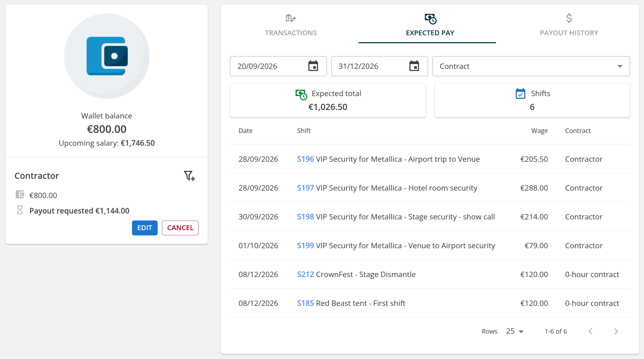The height and width of the screenshot is (359, 644).
Task: Go to the next page arrow
Action: click(616, 331)
